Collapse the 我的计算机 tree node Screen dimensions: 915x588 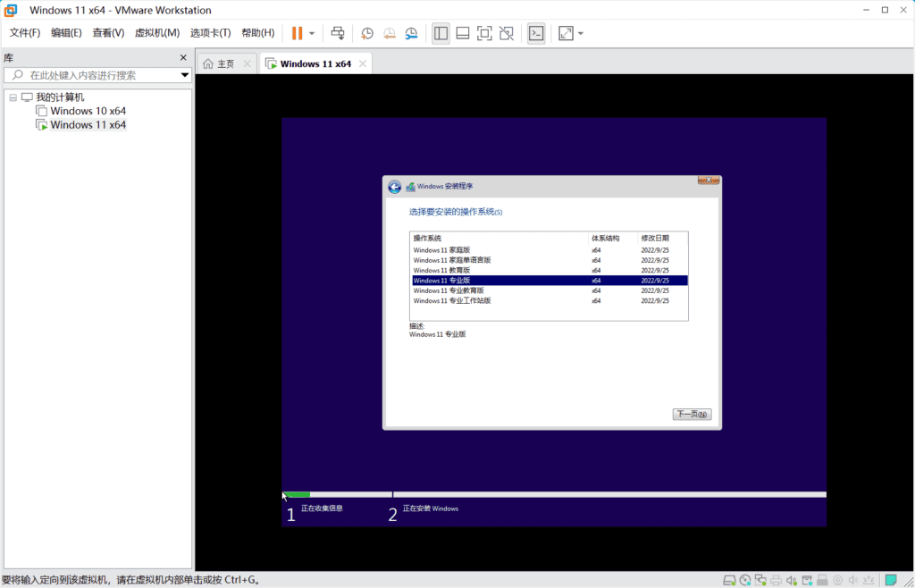point(13,97)
